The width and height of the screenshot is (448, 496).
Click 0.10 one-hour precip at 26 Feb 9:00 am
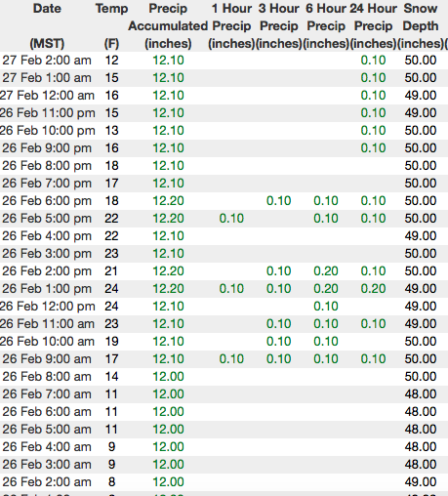coord(231,359)
